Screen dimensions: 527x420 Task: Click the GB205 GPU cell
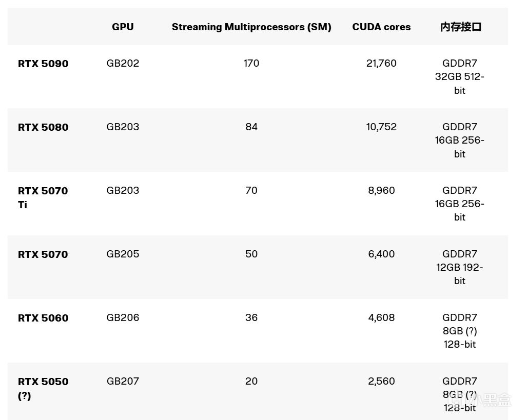tap(123, 254)
